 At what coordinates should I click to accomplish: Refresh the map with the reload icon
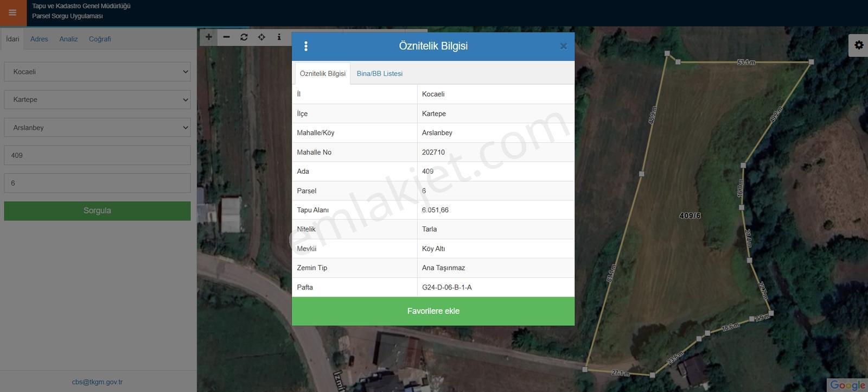click(244, 37)
